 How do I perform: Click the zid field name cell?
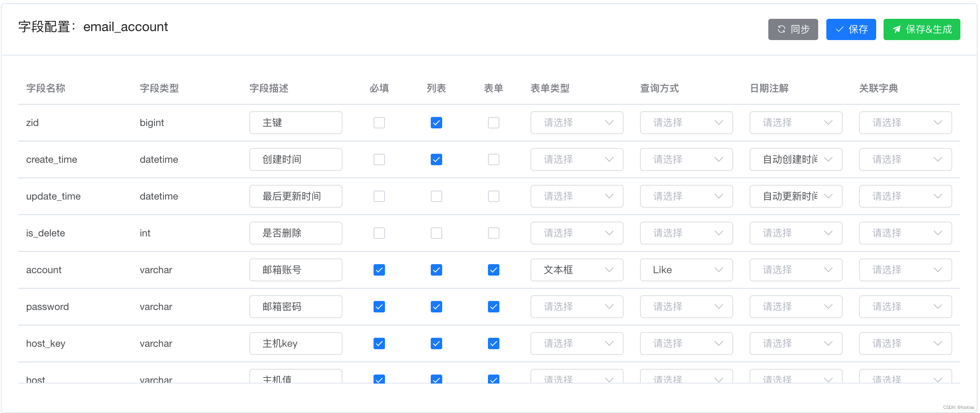coord(32,123)
